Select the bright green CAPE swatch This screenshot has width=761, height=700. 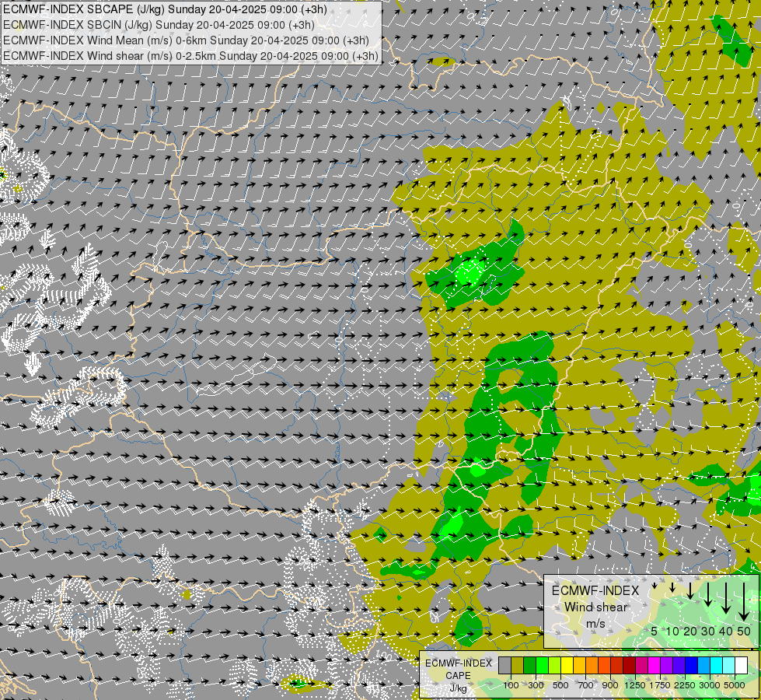(542, 665)
